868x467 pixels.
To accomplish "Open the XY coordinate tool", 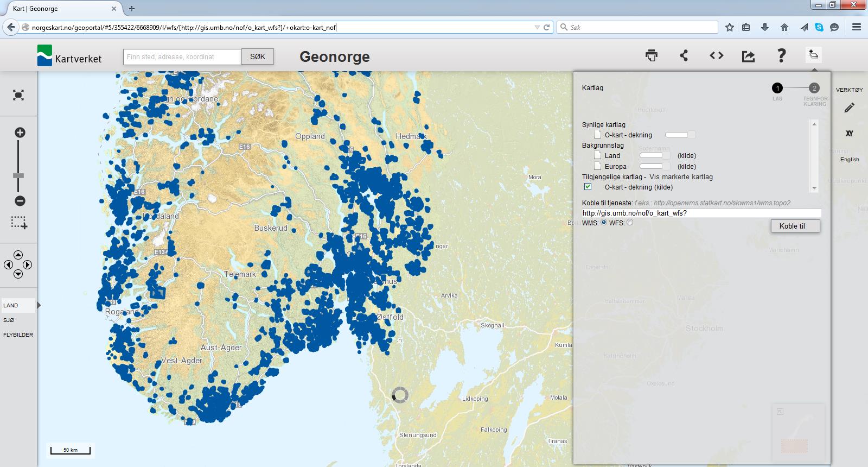I will [x=850, y=134].
